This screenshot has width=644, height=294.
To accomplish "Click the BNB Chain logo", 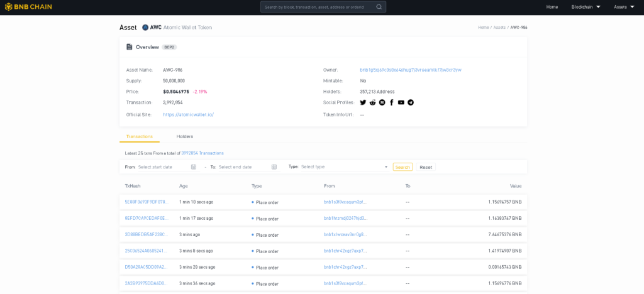I will click(x=28, y=7).
